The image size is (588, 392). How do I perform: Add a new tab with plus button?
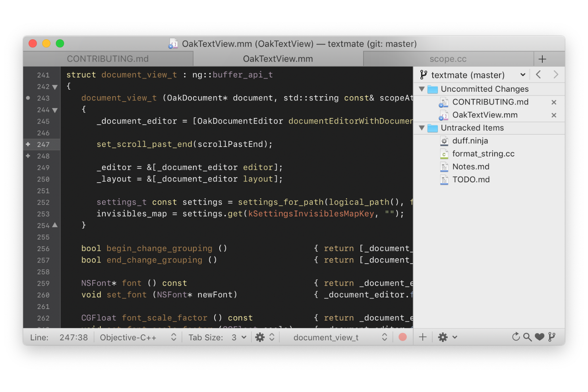click(542, 59)
